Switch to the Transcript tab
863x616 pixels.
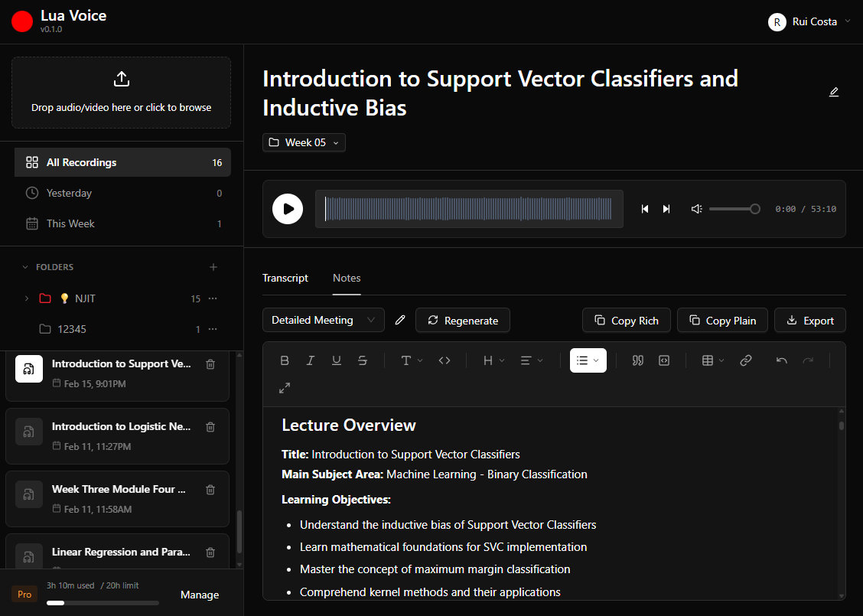[285, 278]
